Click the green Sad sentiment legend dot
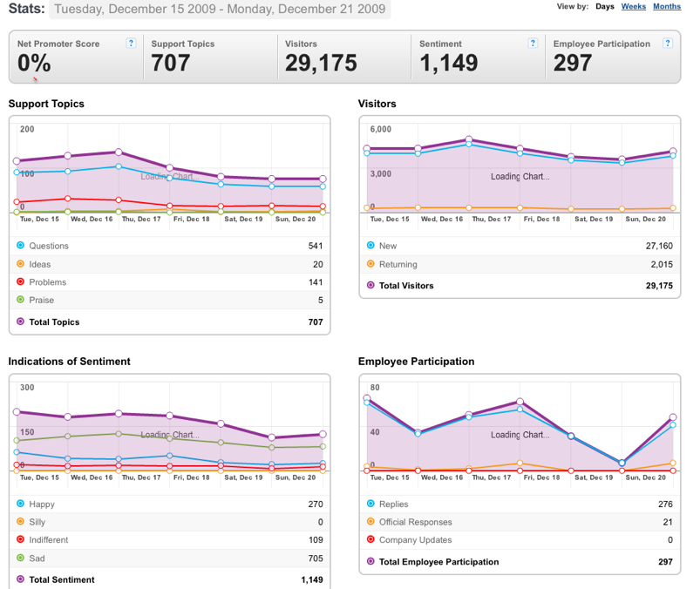This screenshot has width=700, height=589. (20, 558)
